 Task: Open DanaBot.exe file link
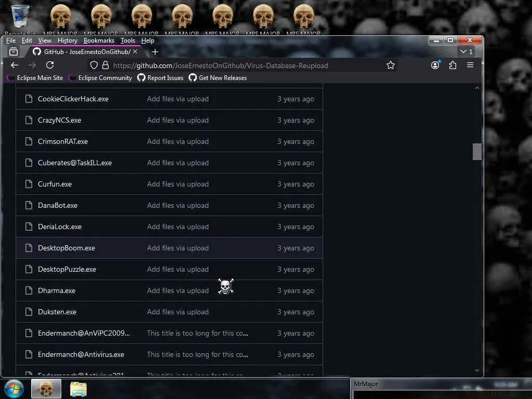click(58, 206)
